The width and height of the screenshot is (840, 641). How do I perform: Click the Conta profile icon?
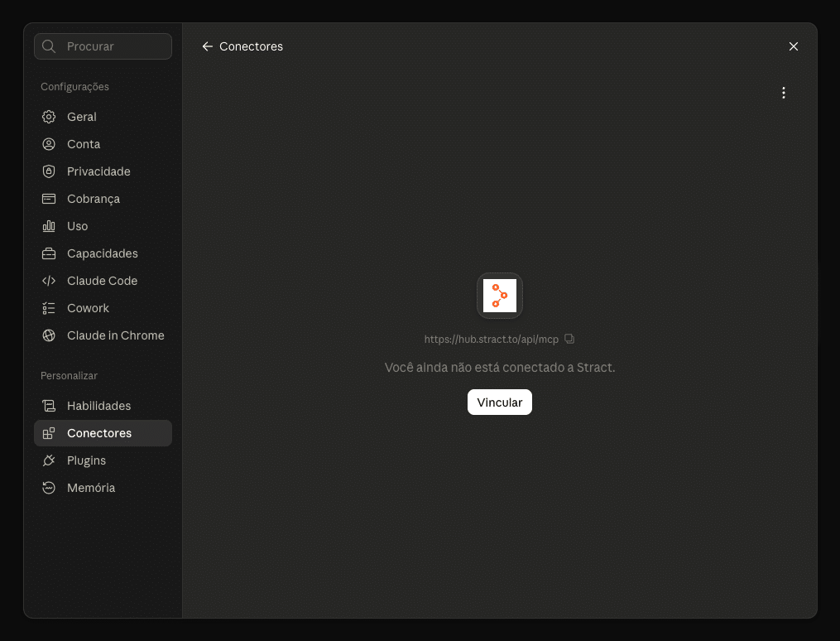click(x=49, y=144)
